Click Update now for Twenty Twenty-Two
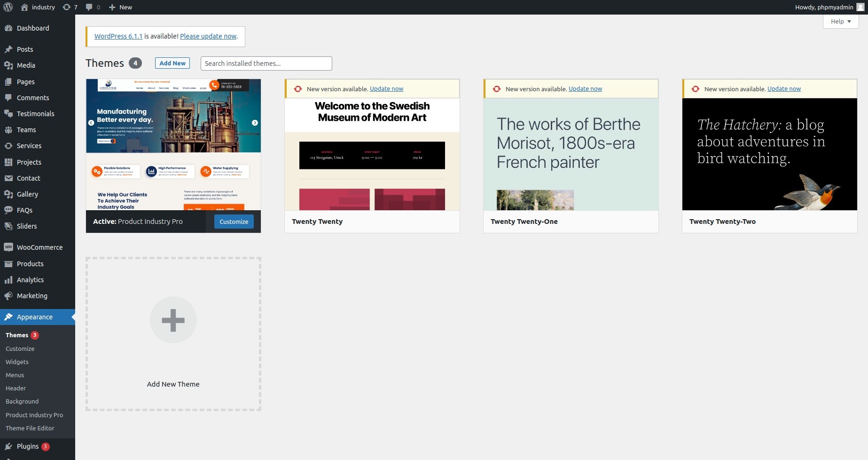This screenshot has width=868, height=460. (784, 89)
